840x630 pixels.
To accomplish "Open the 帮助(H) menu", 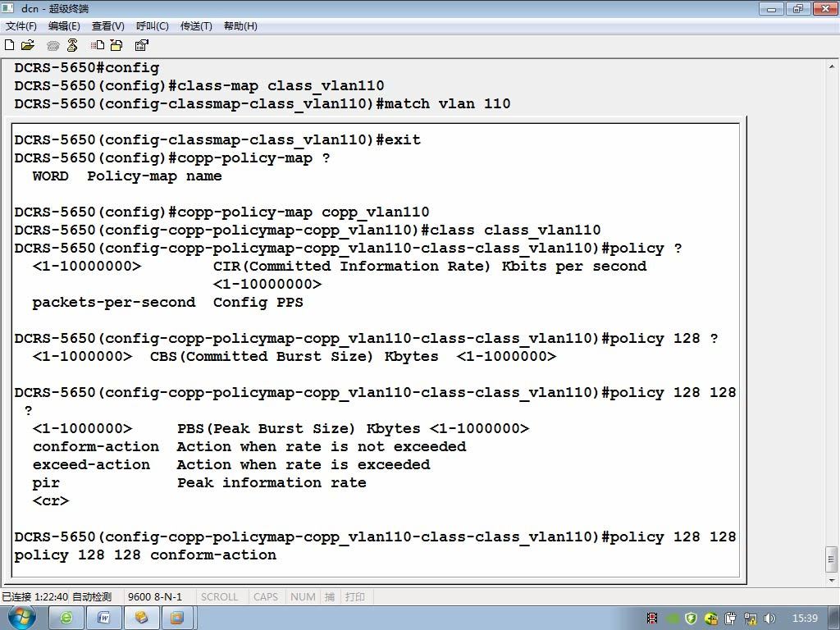I will coord(240,25).
